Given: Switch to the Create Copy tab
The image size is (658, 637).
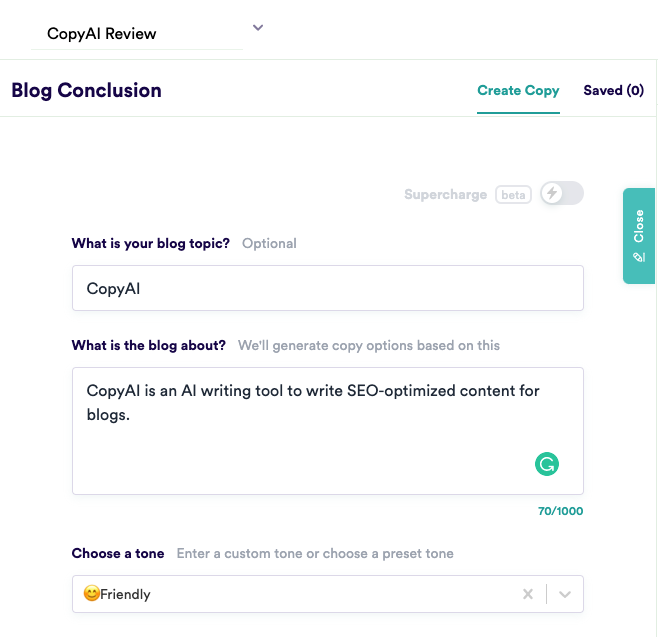Looking at the screenshot, I should tap(518, 90).
